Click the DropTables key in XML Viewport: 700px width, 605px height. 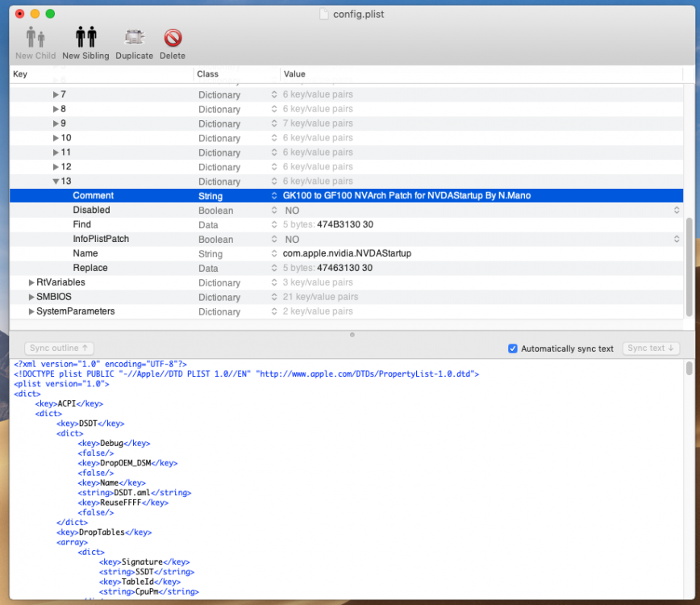click(102, 532)
